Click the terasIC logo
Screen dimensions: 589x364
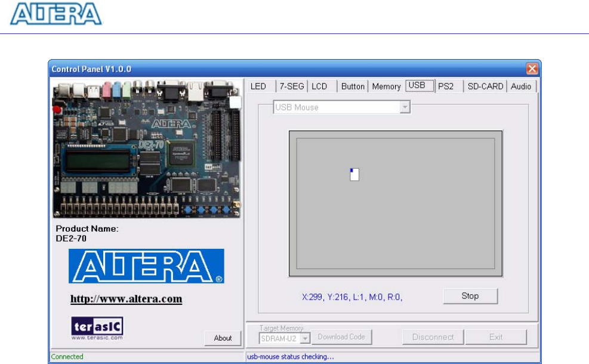(97, 328)
